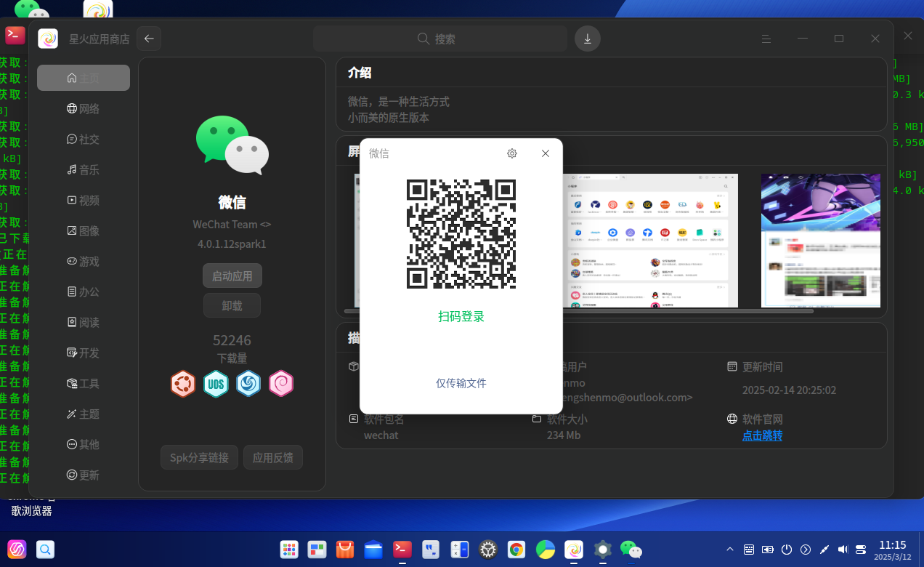This screenshot has height=567, width=924.
Task: Click the horizontal scrollbar under the screenshots
Action: (x=579, y=311)
